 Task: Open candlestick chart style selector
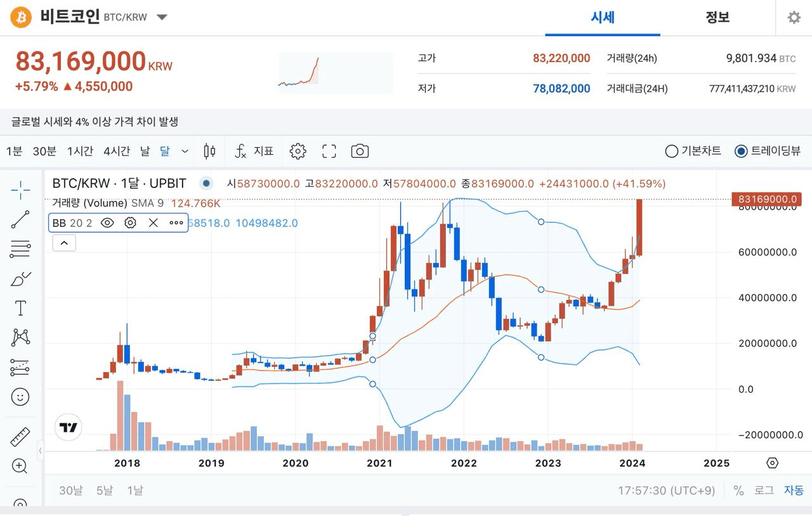click(x=209, y=151)
